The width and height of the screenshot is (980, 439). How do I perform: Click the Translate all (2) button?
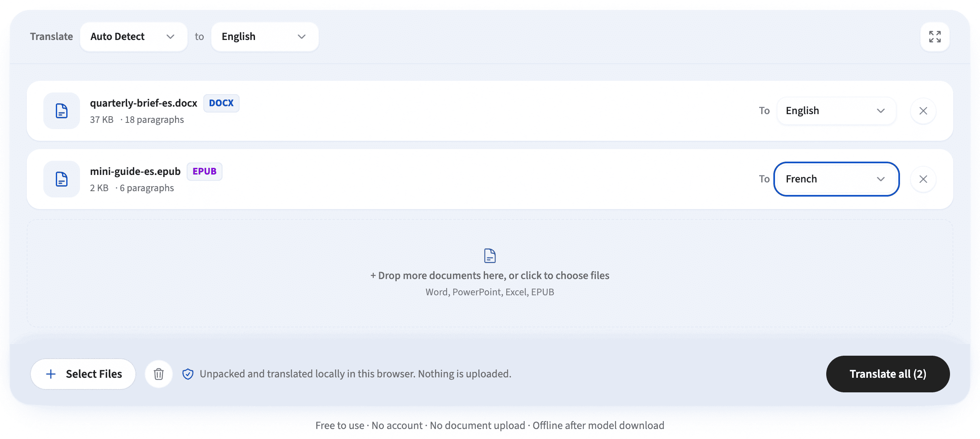[x=888, y=374]
